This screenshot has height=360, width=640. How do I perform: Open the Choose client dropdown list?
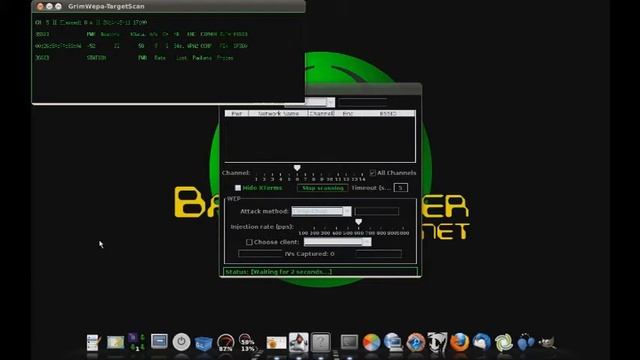coord(338,242)
